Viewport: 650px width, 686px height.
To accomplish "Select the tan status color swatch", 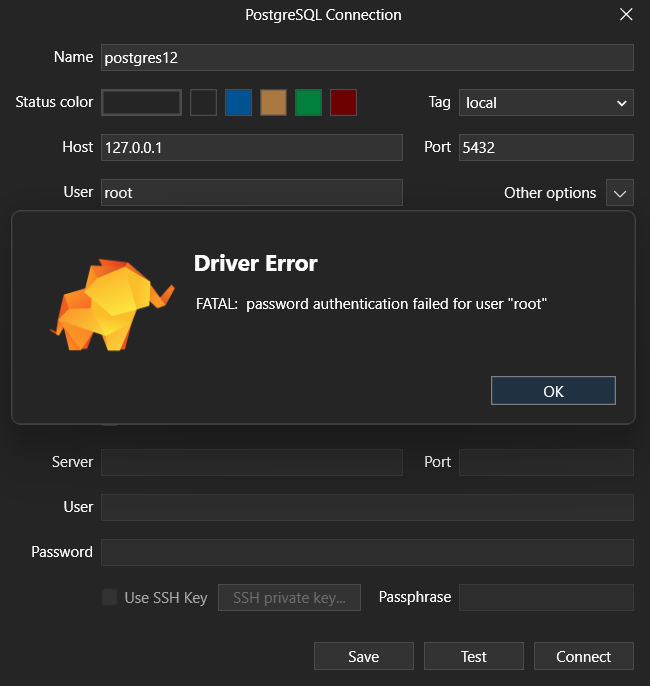I will coord(273,102).
